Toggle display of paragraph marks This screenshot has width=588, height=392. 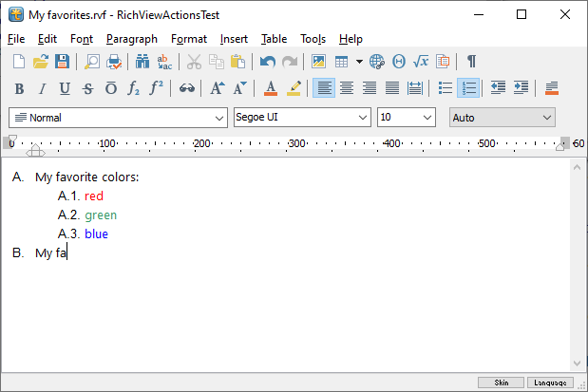click(471, 62)
